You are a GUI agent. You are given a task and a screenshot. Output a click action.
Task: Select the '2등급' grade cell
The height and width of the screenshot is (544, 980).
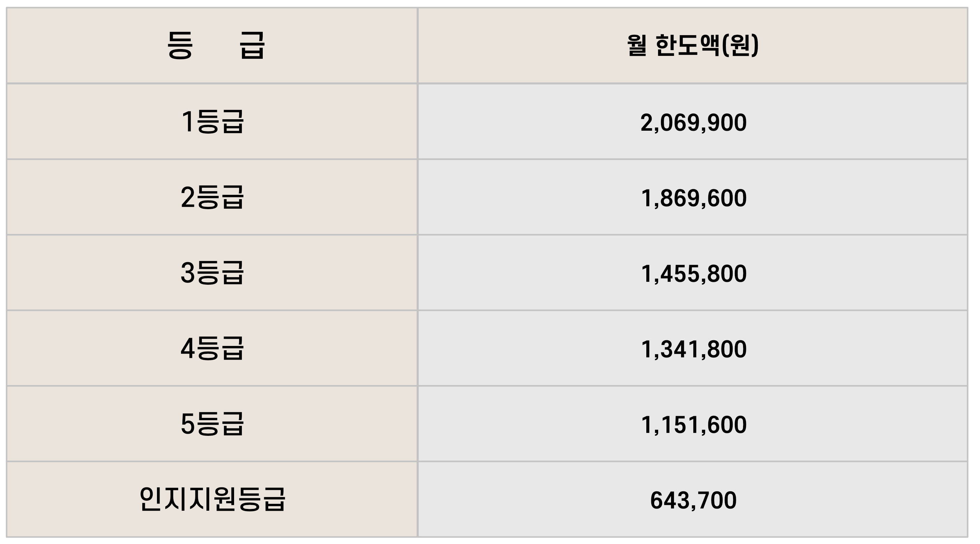tap(212, 197)
